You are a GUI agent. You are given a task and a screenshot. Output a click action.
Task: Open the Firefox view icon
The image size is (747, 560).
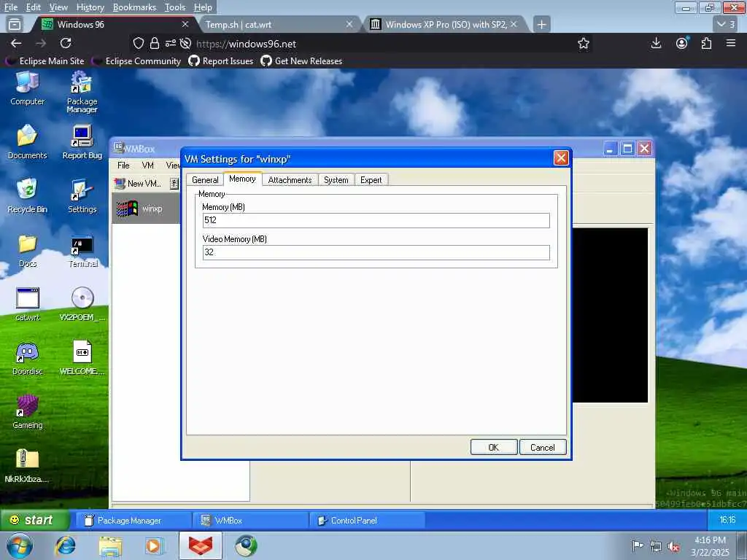point(15,24)
